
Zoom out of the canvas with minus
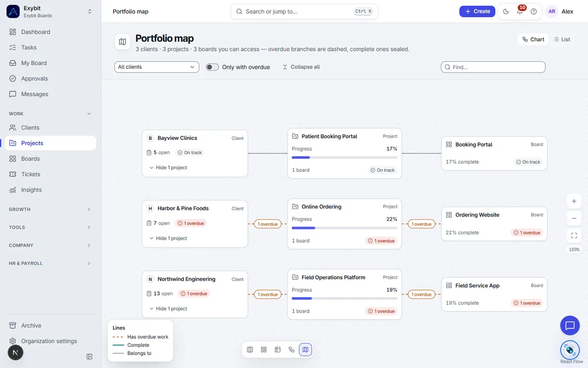(574, 218)
